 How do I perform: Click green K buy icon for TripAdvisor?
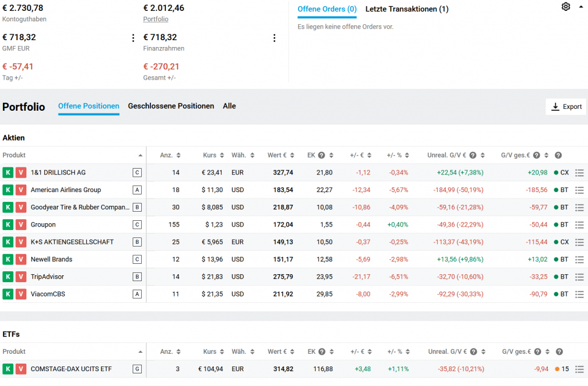pos(8,277)
